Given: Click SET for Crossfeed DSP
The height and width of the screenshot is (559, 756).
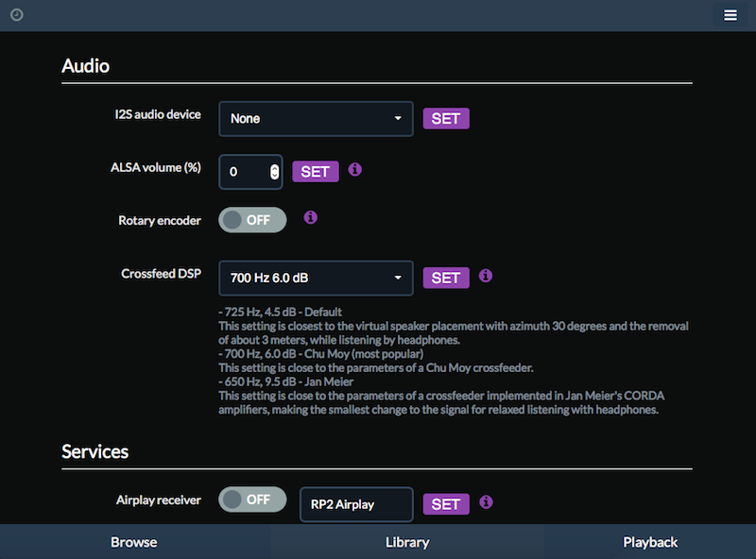Looking at the screenshot, I should pyautogui.click(x=446, y=278).
